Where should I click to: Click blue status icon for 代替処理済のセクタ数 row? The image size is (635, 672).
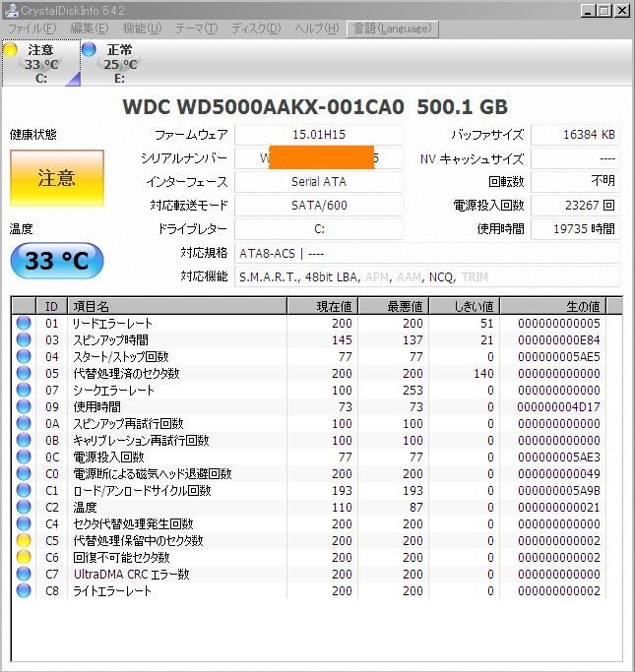coord(24,373)
